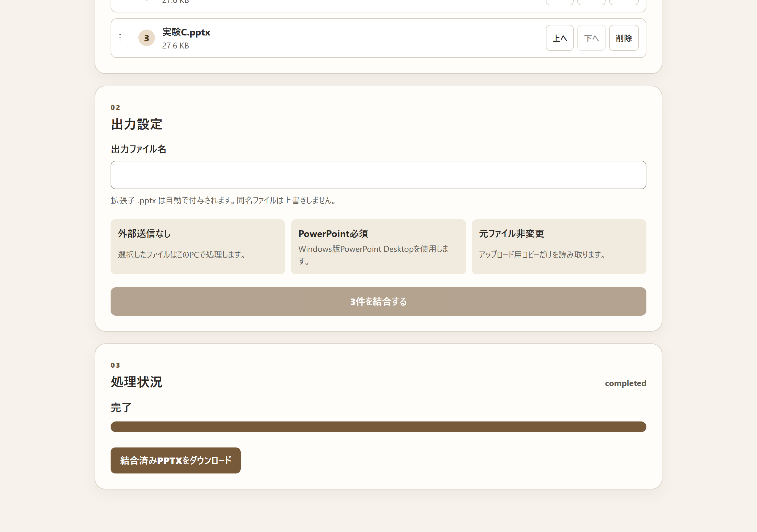Click the 02 section number
This screenshot has height=532, width=757.
click(115, 108)
